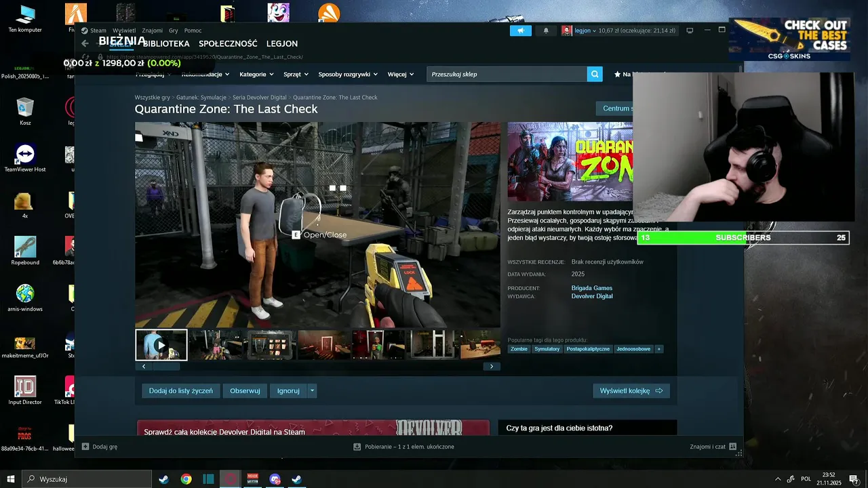Image resolution: width=868 pixels, height=488 pixels.
Task: Open Windows Start menu
Action: pyautogui.click(x=11, y=479)
